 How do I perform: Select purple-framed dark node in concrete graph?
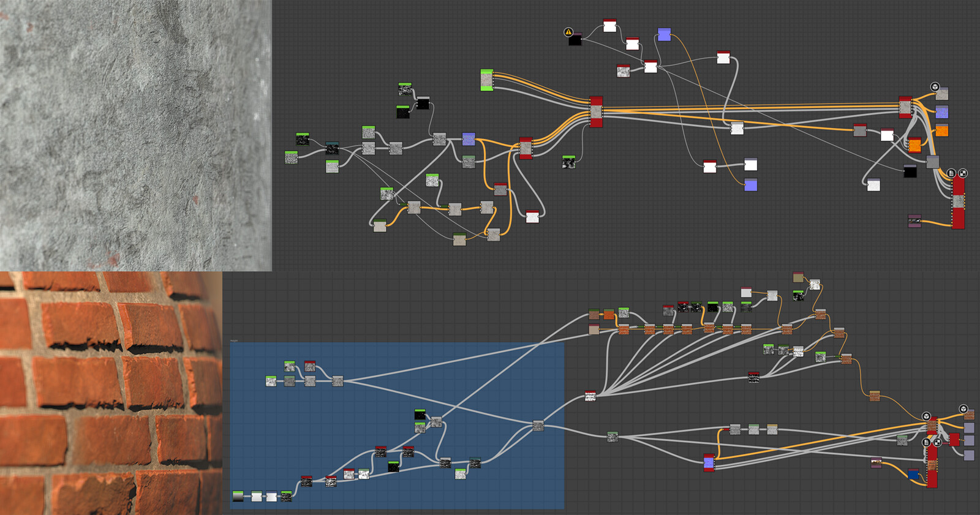(x=914, y=220)
